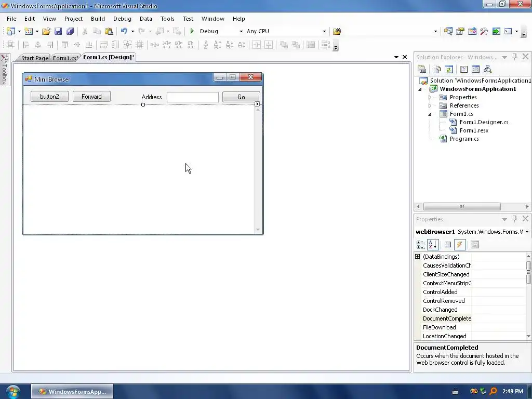Select Form1.resx in Solution Explorer
532x399 pixels.
pos(474,130)
